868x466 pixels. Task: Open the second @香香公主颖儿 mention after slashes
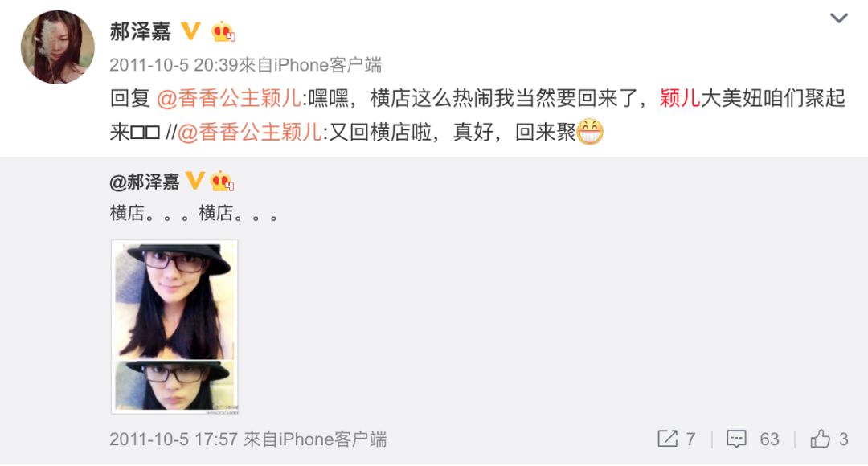point(250,133)
